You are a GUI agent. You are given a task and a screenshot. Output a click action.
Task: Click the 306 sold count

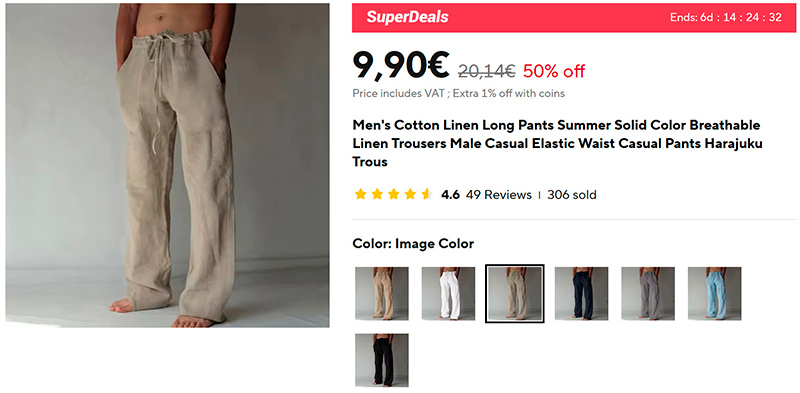tap(571, 194)
